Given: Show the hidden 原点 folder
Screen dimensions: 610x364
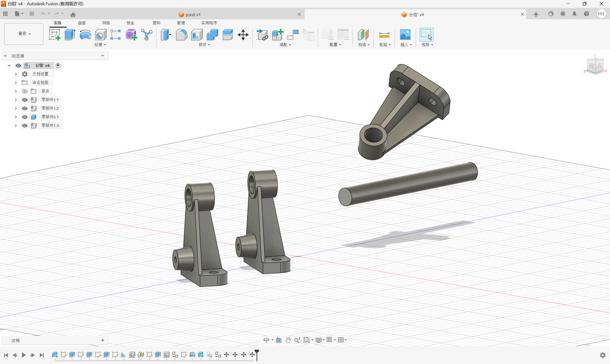Looking at the screenshot, I should pos(25,91).
